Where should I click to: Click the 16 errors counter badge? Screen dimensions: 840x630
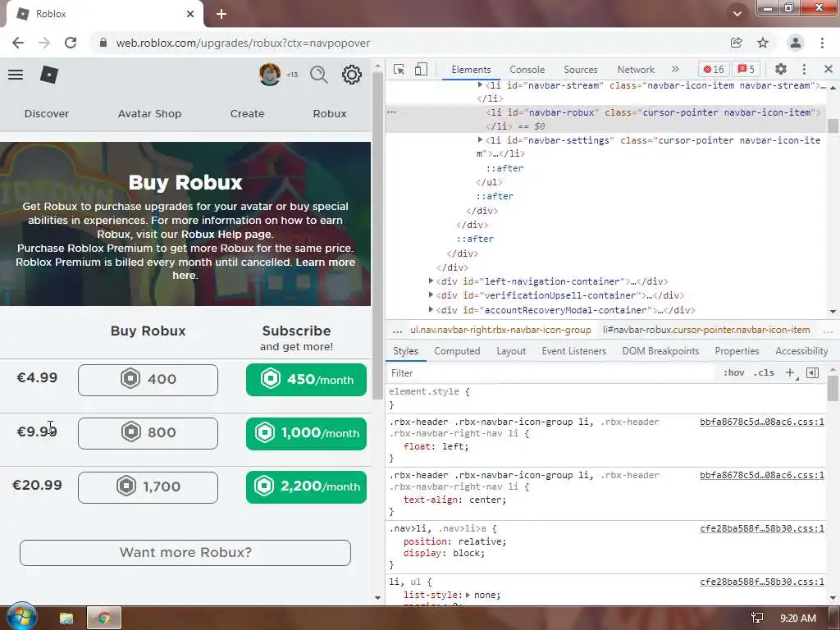714,69
